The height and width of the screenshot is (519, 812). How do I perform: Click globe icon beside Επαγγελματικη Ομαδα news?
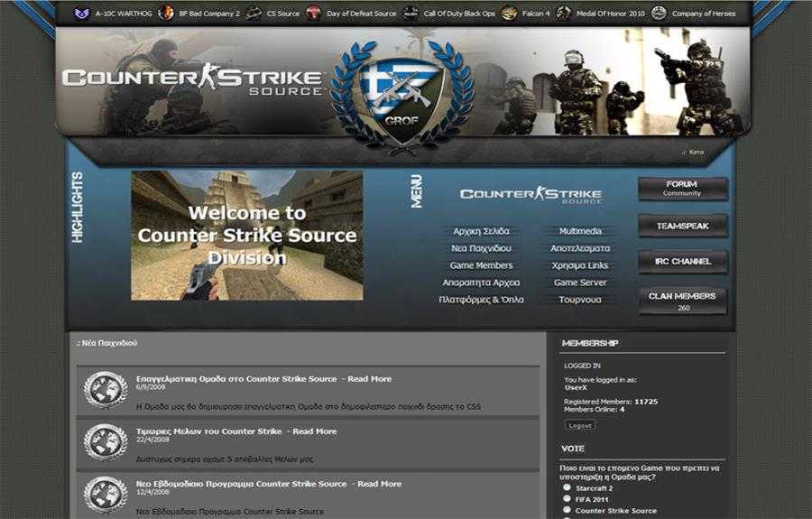tap(106, 390)
